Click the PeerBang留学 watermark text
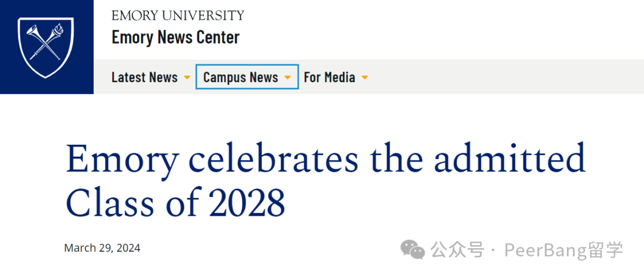The width and height of the screenshot is (644, 276). 564,250
